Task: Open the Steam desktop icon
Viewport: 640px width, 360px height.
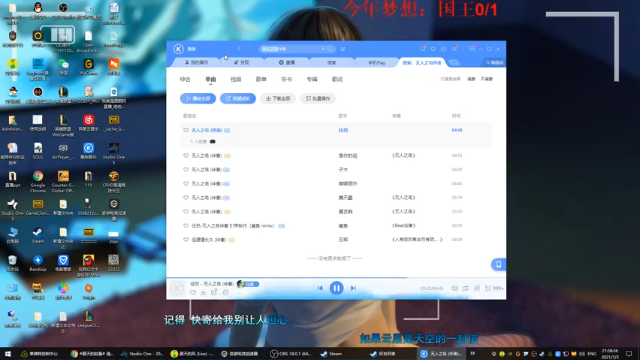Action: 38,236
